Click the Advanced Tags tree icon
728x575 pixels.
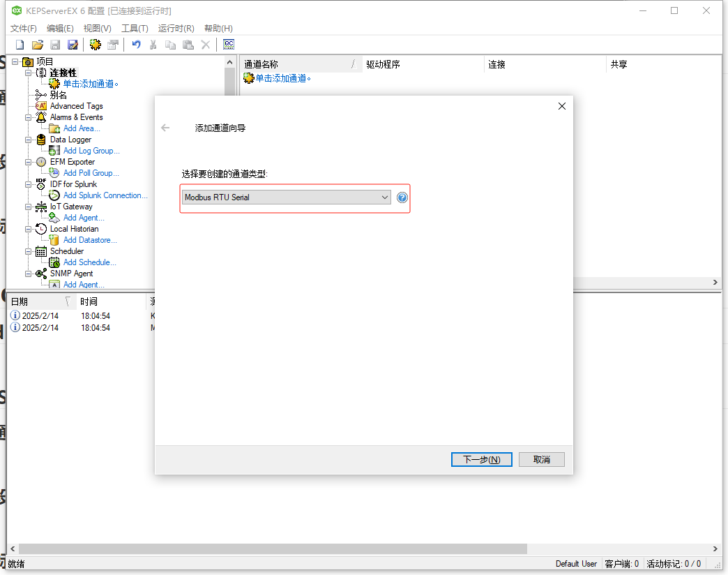click(41, 106)
